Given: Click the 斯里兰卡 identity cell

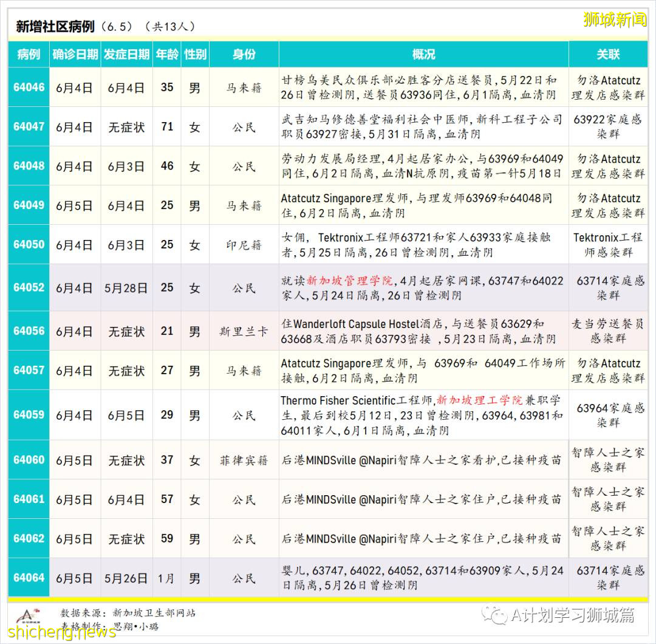Looking at the screenshot, I should coord(244,332).
